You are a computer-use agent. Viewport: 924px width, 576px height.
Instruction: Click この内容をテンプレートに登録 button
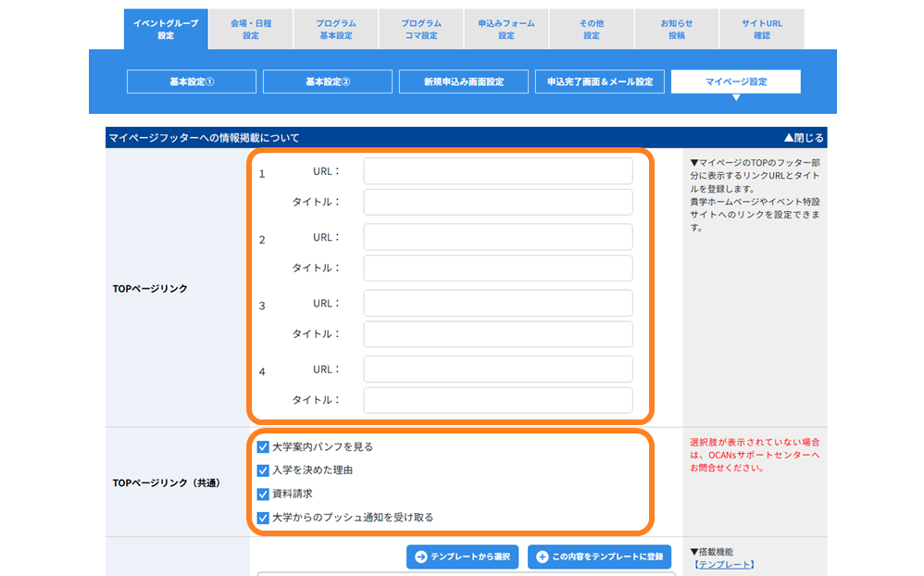click(599, 557)
